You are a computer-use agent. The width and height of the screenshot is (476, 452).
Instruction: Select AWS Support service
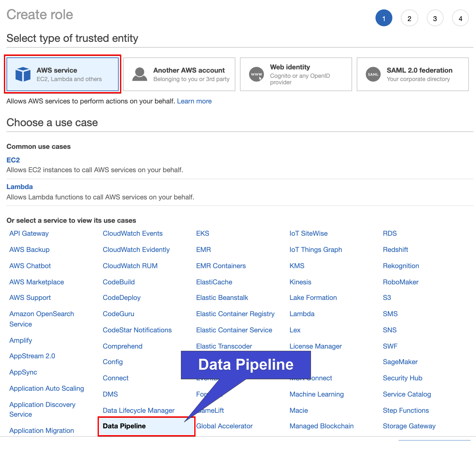point(30,298)
